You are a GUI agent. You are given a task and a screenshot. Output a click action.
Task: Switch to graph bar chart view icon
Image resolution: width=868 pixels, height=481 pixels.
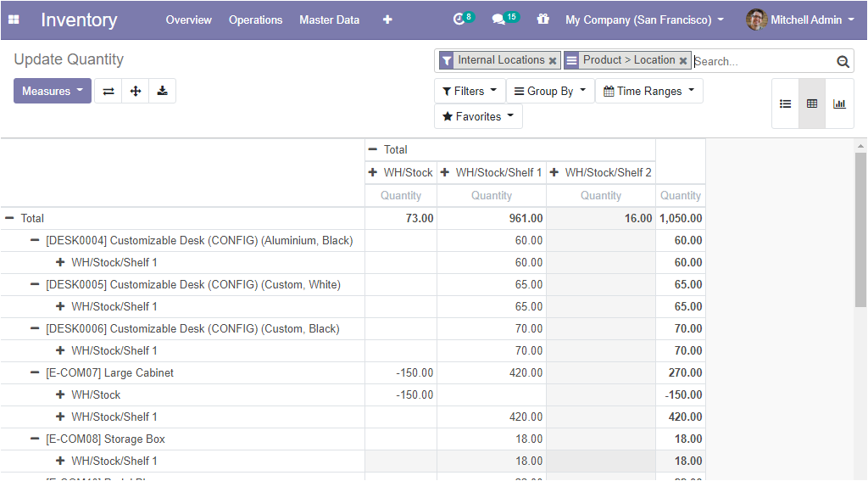tap(839, 103)
